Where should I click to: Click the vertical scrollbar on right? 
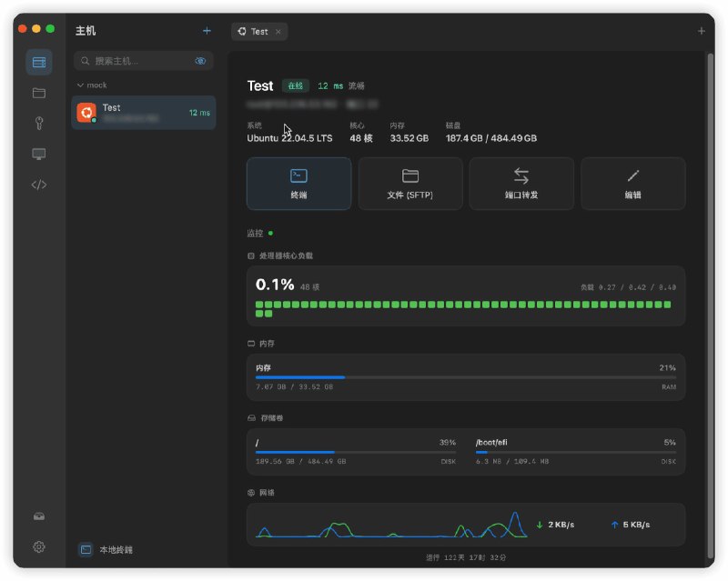pos(711,306)
